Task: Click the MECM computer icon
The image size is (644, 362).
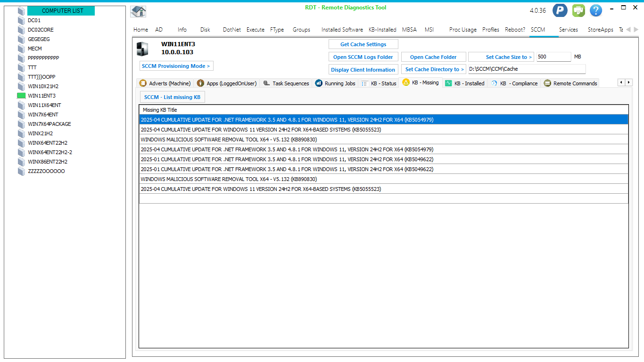Action: coord(21,49)
